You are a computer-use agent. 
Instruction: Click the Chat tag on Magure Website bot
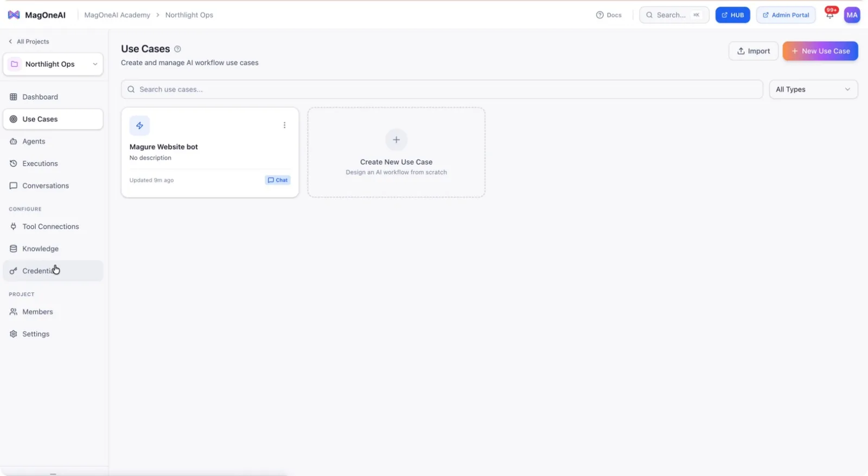[278, 180]
